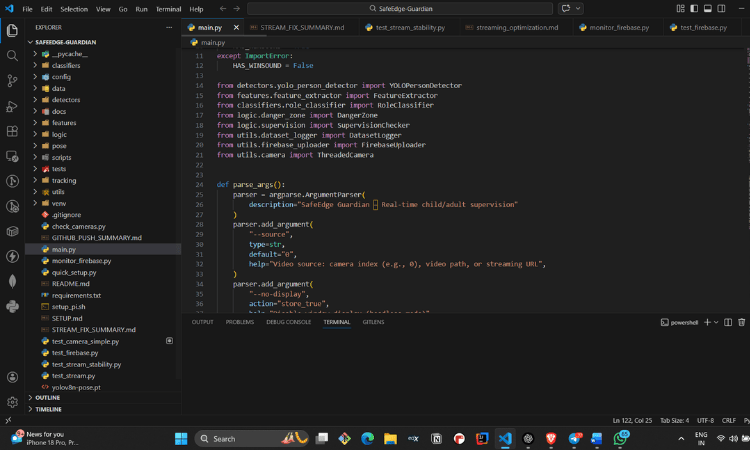Open the Terminal menu
The width and height of the screenshot is (750, 450).
(x=167, y=8)
